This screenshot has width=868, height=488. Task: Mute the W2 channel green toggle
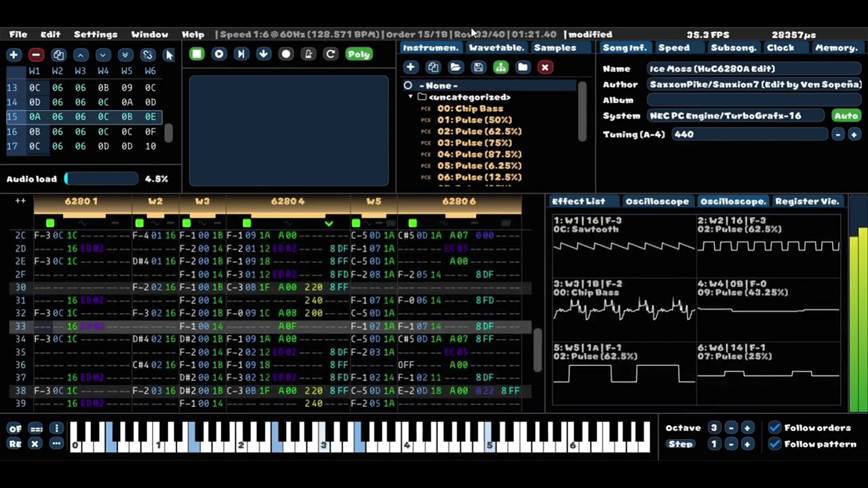pyautogui.click(x=139, y=223)
